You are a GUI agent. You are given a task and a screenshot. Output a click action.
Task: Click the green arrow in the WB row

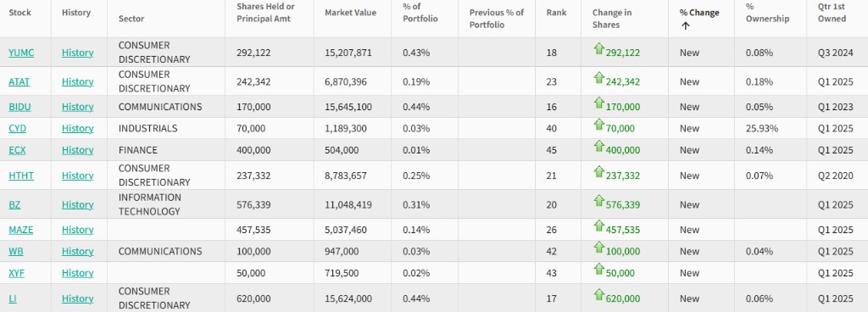pyautogui.click(x=598, y=248)
